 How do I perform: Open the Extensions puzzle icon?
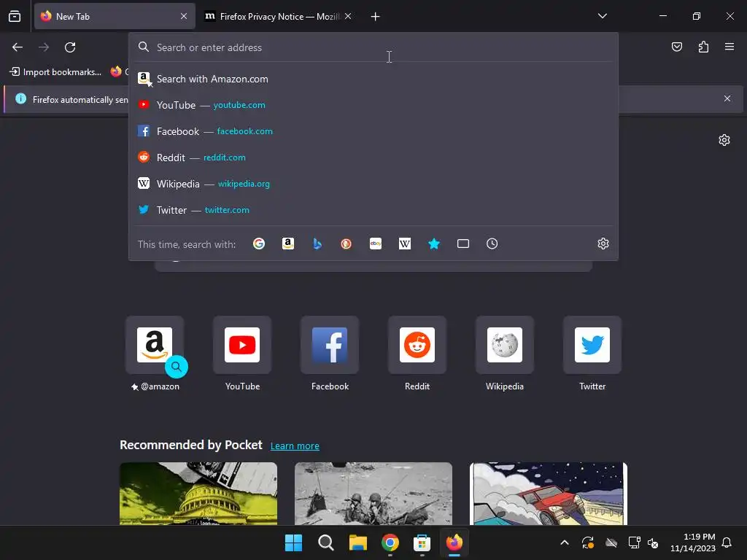click(703, 47)
